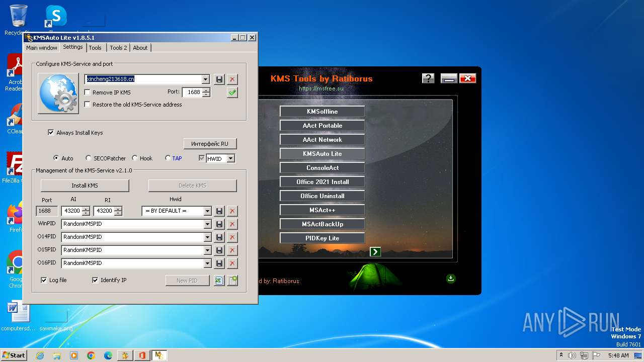Save the WinPID value
Screen dimensions: 644x362
[219, 224]
